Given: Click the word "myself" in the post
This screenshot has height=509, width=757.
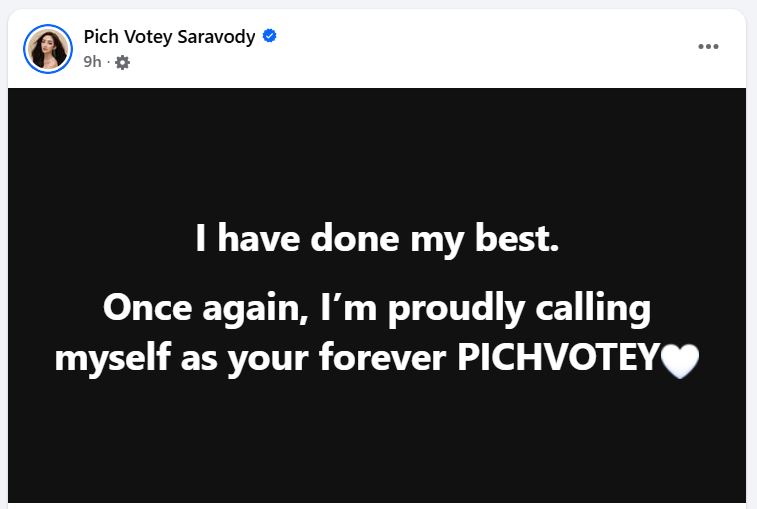Looking at the screenshot, I should pos(113,359).
